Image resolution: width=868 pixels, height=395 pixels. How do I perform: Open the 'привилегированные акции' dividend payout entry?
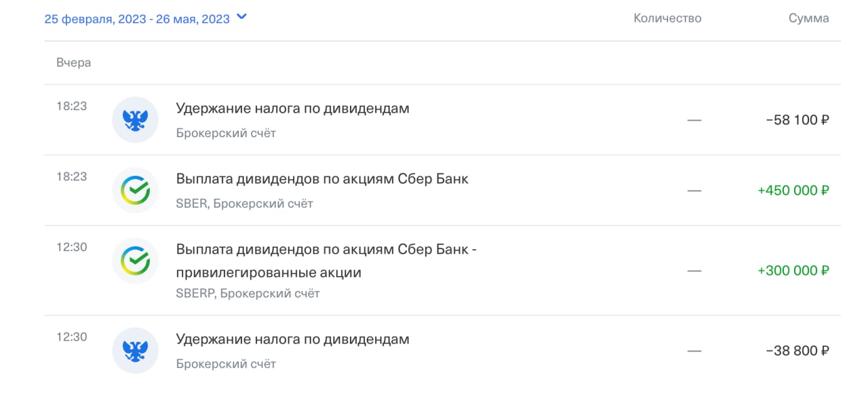[442, 271]
